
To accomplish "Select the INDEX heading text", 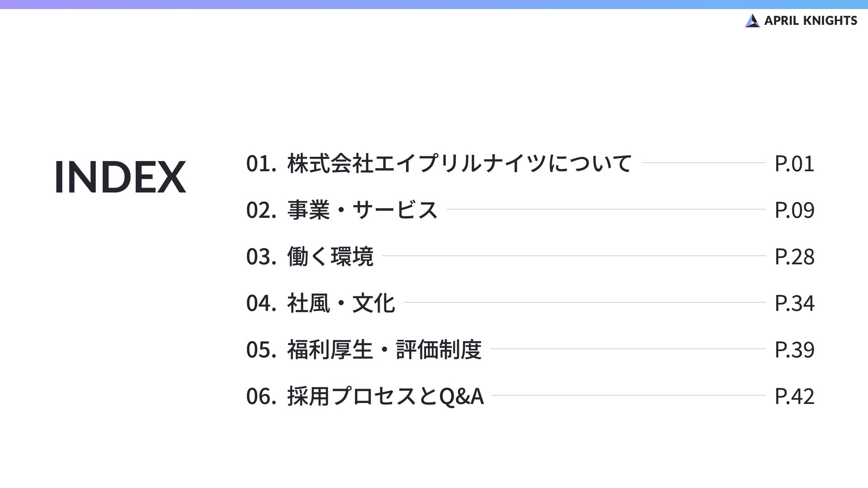I will (120, 177).
